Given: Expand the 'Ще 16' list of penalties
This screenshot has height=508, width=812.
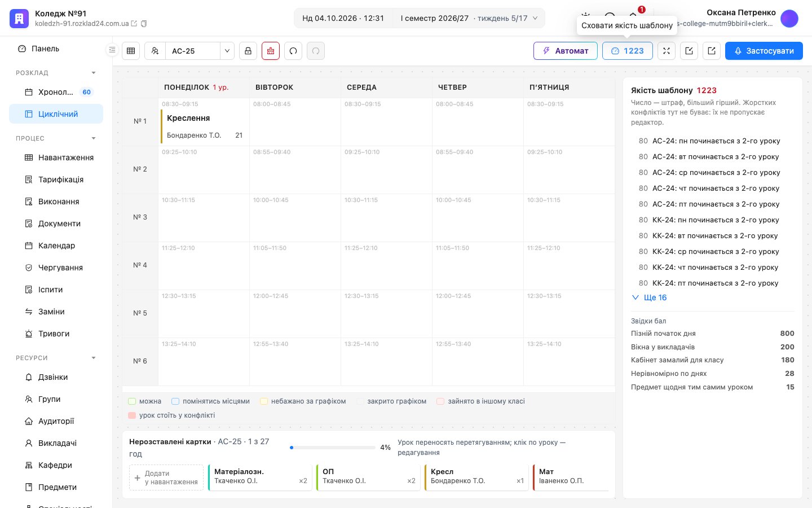Looking at the screenshot, I should 649,297.
